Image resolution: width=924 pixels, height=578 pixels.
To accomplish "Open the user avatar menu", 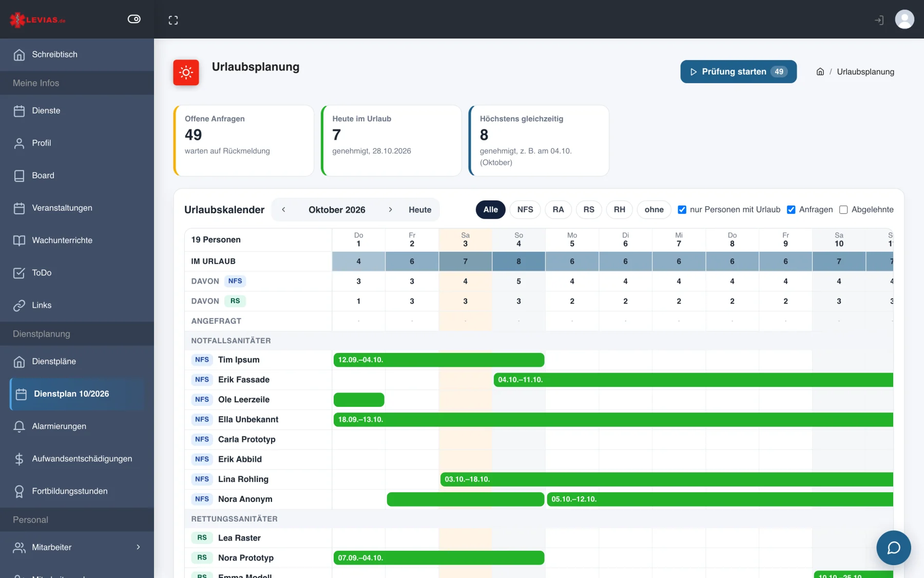I will click(904, 20).
